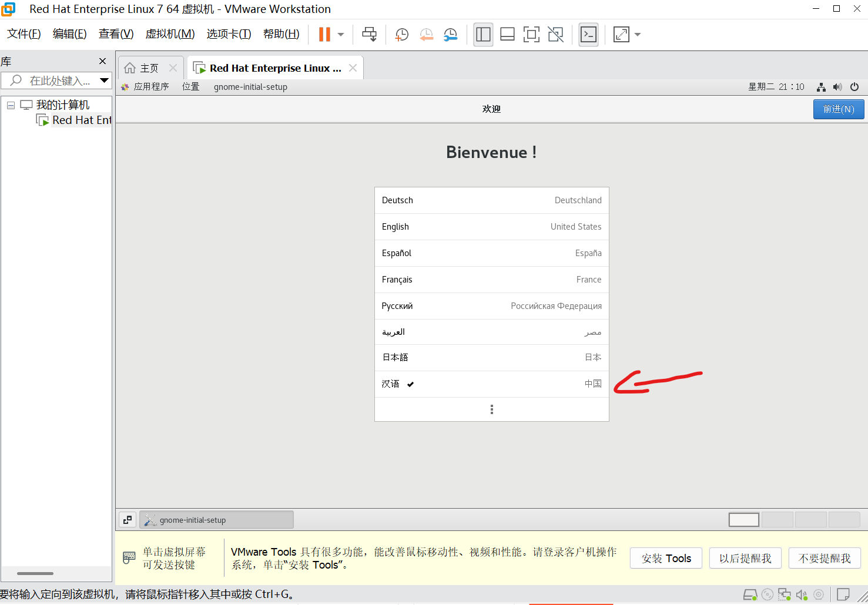
Task: Click the hard disk status icon
Action: 750,594
